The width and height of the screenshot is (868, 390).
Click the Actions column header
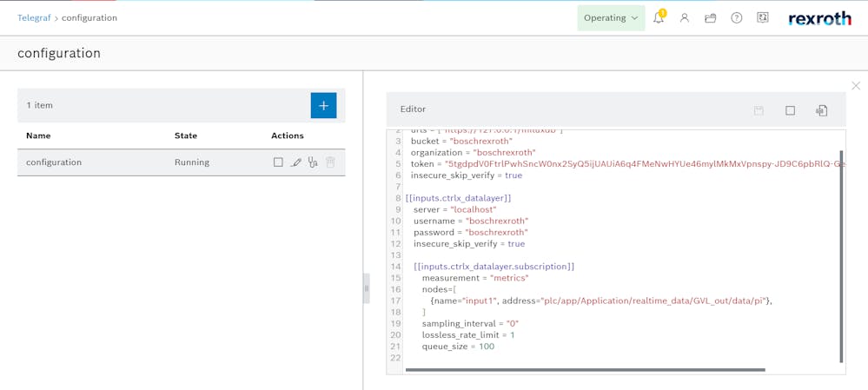(288, 136)
